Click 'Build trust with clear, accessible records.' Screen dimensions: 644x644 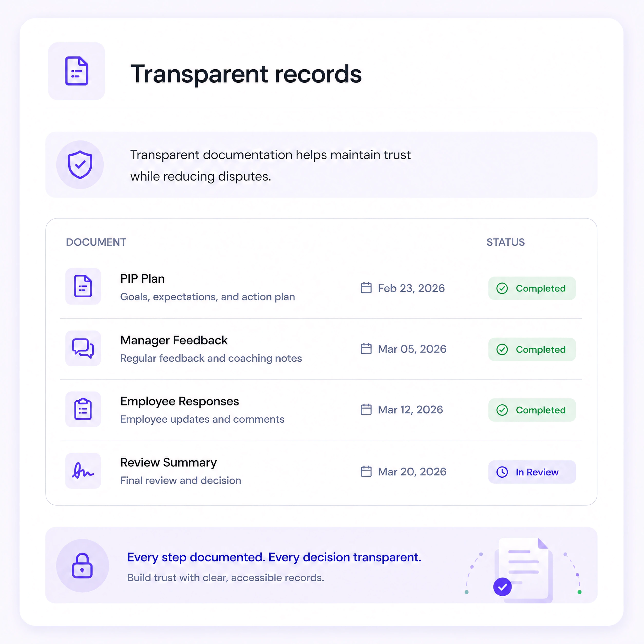(226, 578)
